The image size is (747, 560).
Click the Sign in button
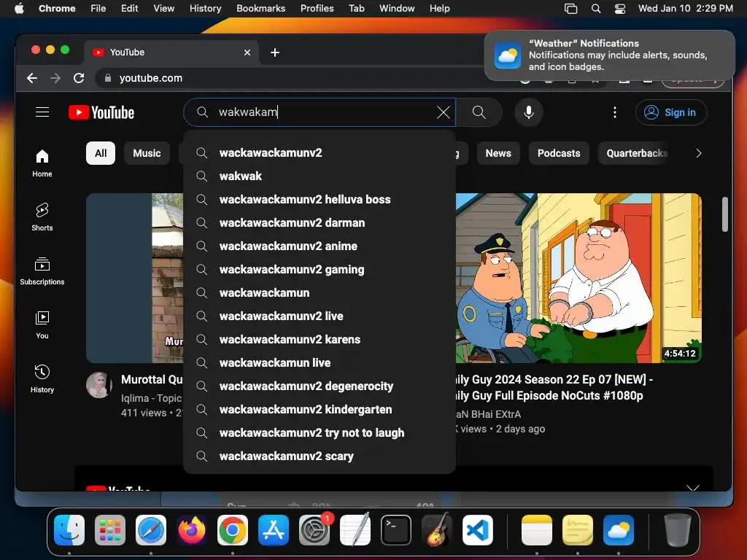click(x=671, y=112)
